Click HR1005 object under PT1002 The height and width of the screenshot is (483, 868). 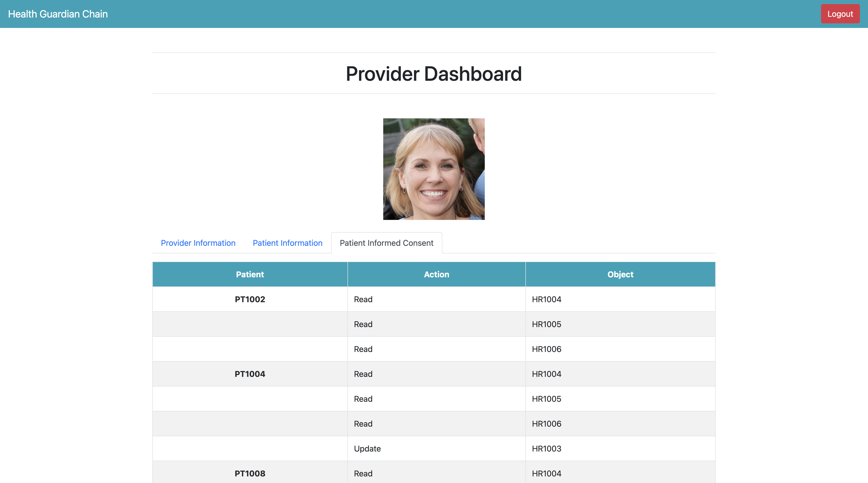[546, 324]
